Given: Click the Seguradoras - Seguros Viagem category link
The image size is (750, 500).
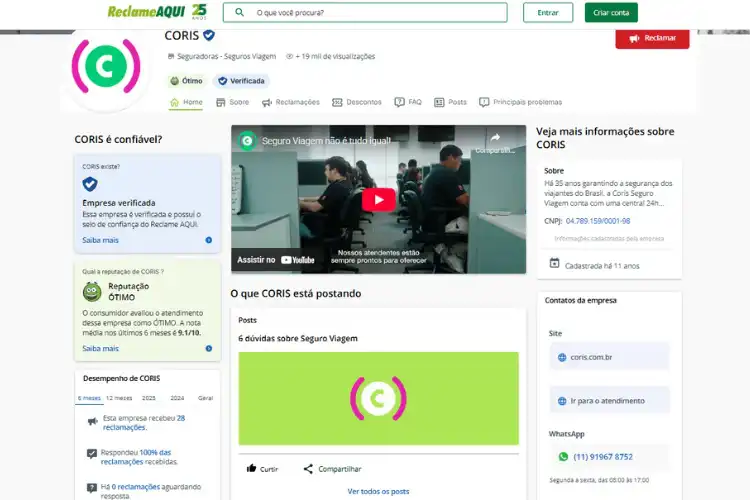Looking at the screenshot, I should [x=226, y=56].
